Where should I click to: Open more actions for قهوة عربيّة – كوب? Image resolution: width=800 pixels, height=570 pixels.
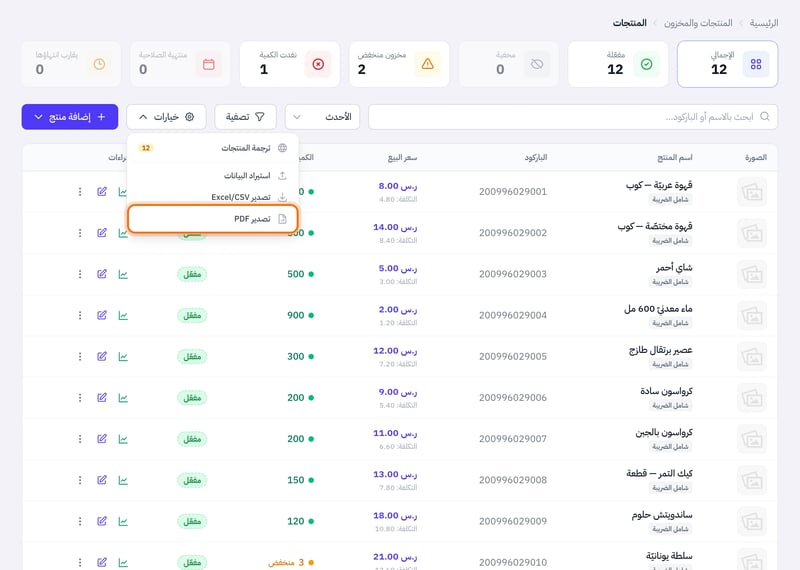tap(80, 191)
